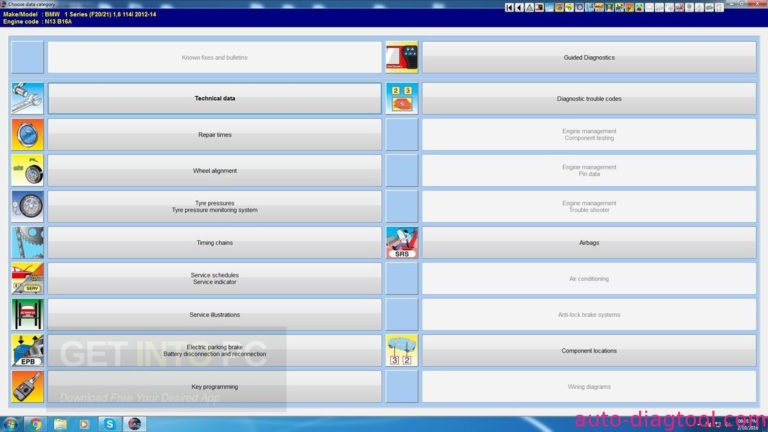The width and height of the screenshot is (768, 432).
Task: Open the Diagnostic trouble codes icon
Action: point(401,99)
